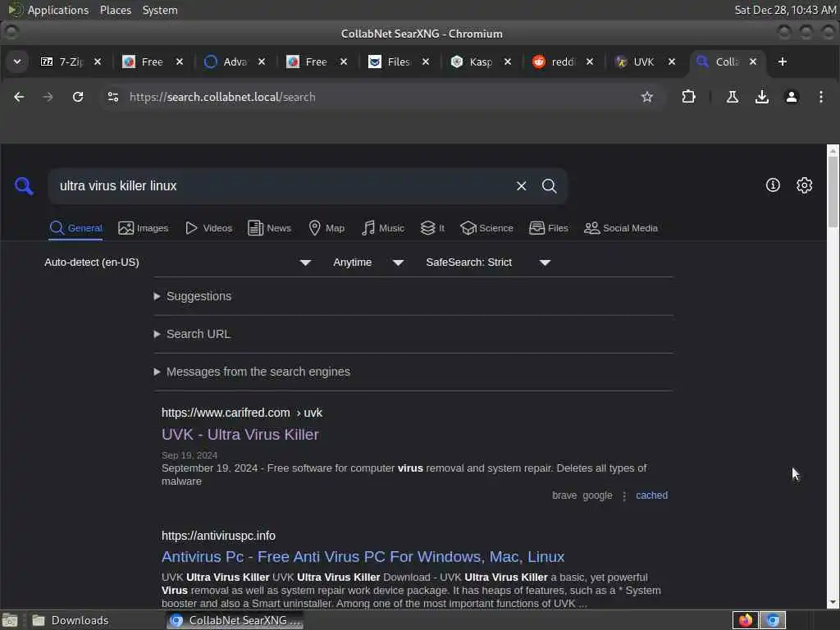Select the Map search category
This screenshot has width=840, height=630.
326,228
